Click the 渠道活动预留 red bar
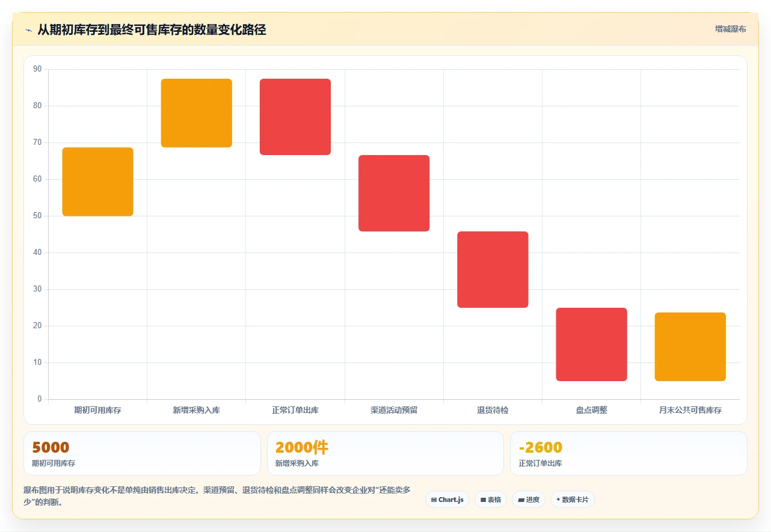This screenshot has height=532, width=771. coord(394,193)
